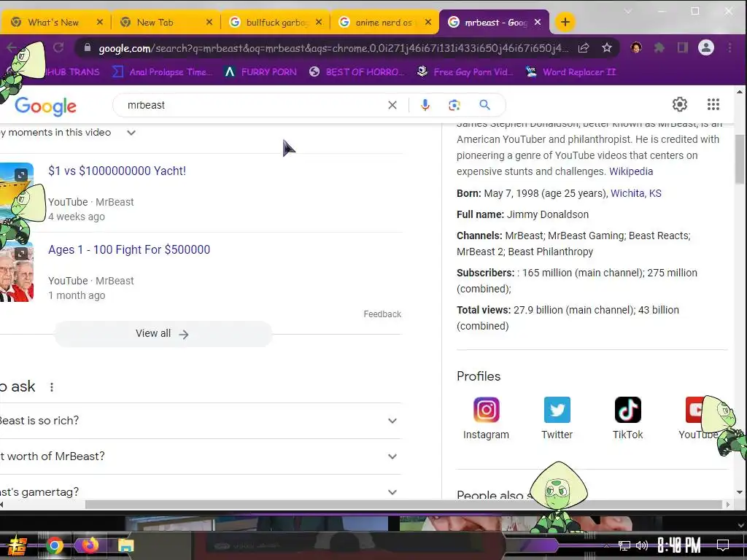Open the extensions puzzle piece icon
This screenshot has height=560, width=747.
[659, 47]
